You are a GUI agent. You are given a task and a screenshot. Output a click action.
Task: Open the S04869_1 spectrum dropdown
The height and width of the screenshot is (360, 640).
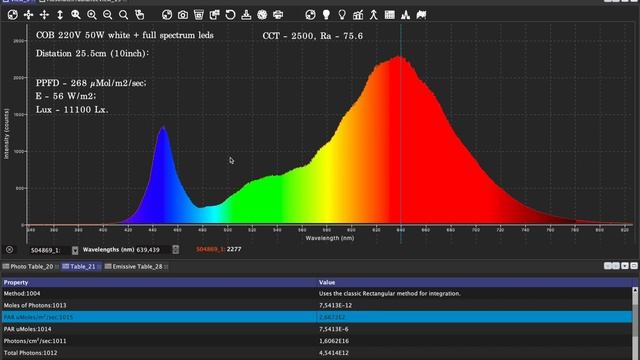[x=75, y=250]
